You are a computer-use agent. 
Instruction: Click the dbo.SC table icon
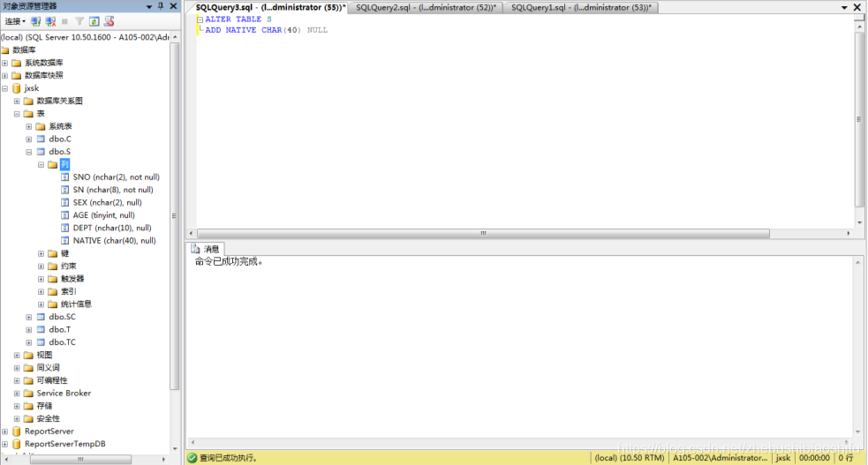coord(41,318)
